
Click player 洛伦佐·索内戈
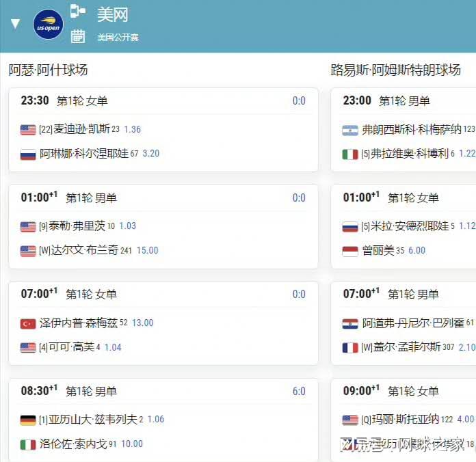[x=73, y=444]
